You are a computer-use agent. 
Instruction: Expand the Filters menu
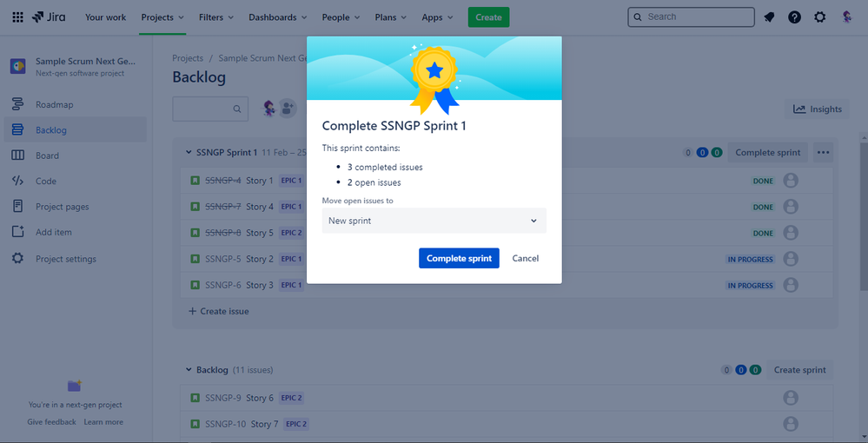[215, 17]
